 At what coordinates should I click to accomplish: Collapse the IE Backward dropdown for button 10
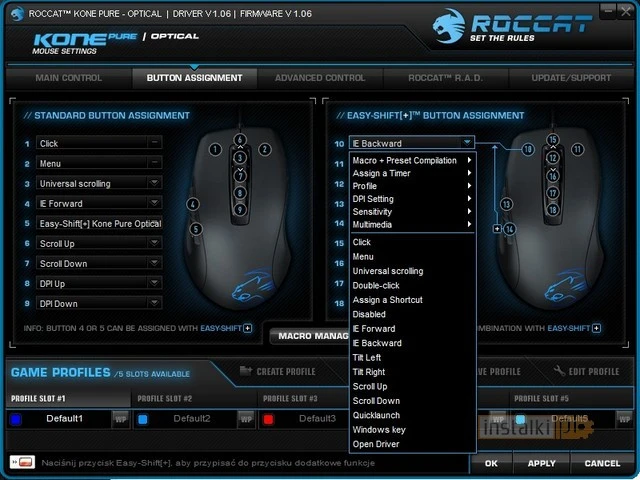tap(467, 143)
